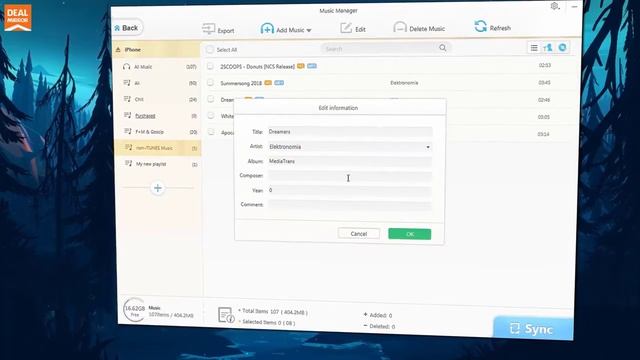Open the All playlist with 50 items

[x=159, y=83]
